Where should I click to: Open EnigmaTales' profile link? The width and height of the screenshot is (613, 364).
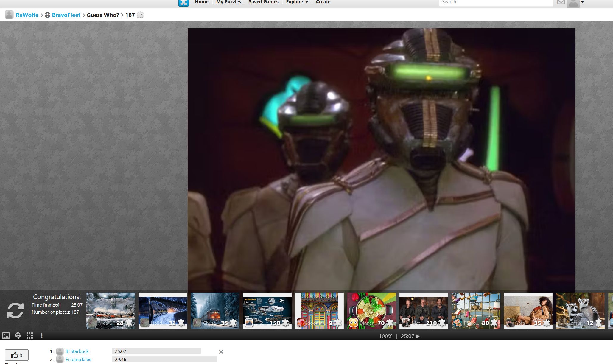pyautogui.click(x=78, y=359)
